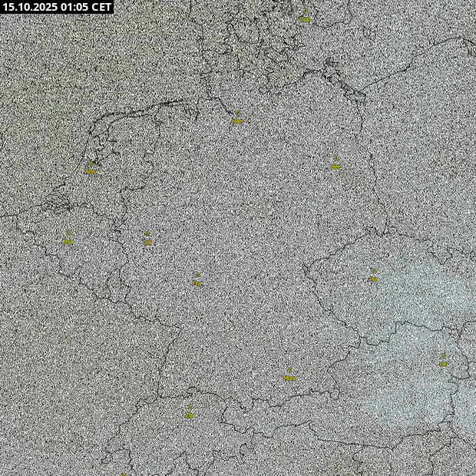The image size is (476, 476).
Task: Click the Munich city marker
Action: [x=289, y=375]
